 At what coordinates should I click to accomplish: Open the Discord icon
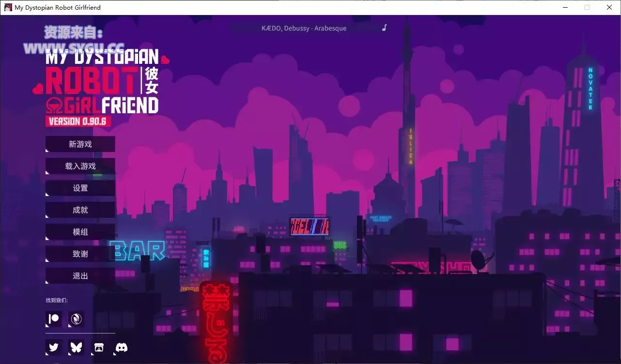pos(122,347)
